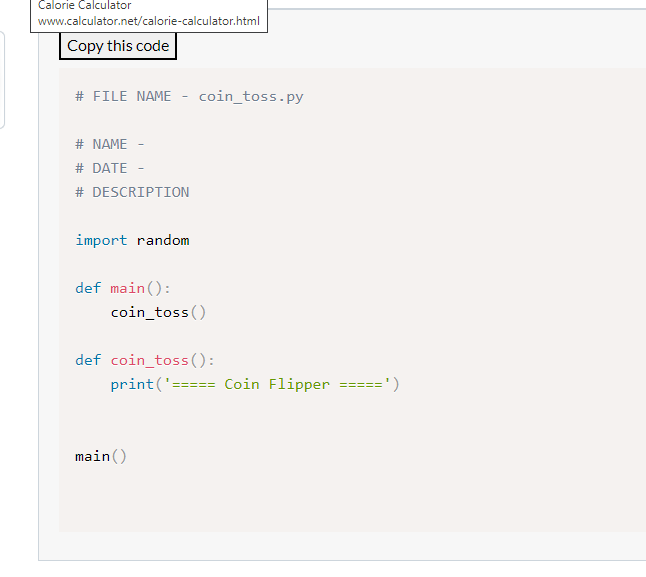Click the Coin Flipper string text

[277, 385]
